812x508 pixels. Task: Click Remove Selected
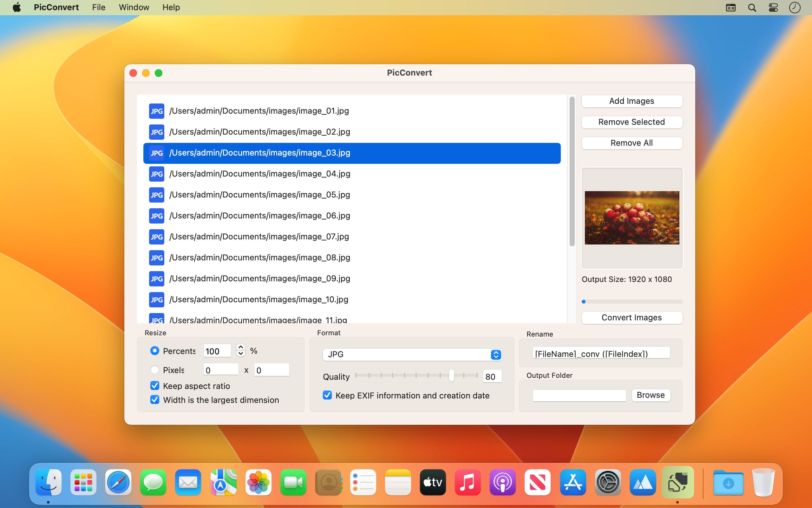click(632, 122)
